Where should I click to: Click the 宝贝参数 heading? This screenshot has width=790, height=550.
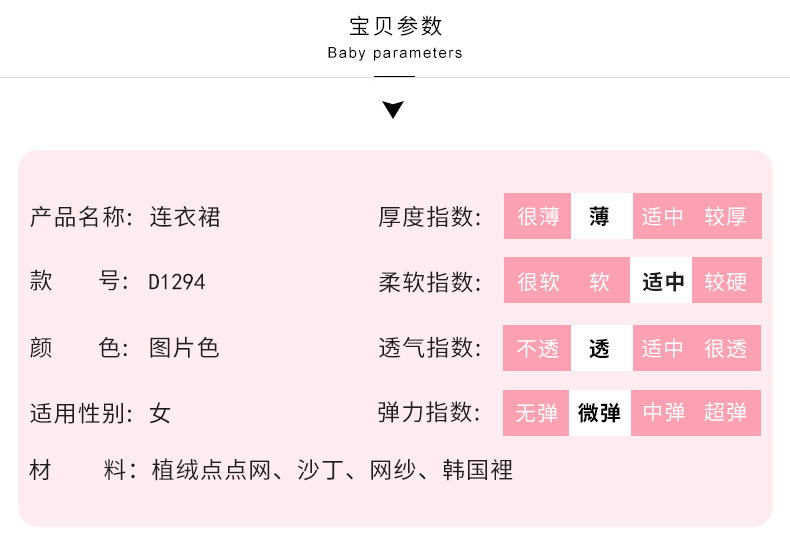(395, 27)
